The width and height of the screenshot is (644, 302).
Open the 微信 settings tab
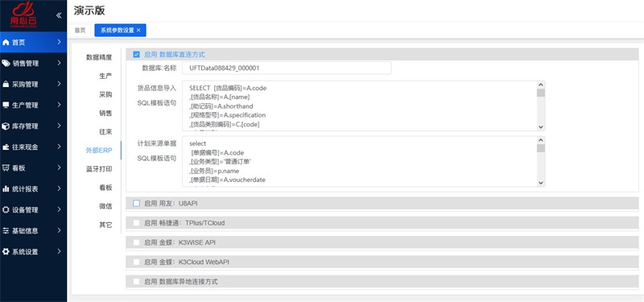105,206
